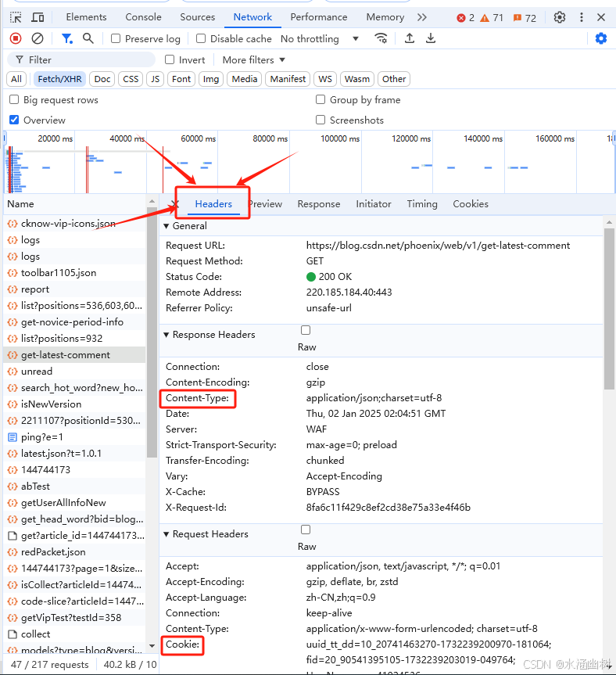
Task: Import HAR file with upload arrow
Action: pos(410,39)
